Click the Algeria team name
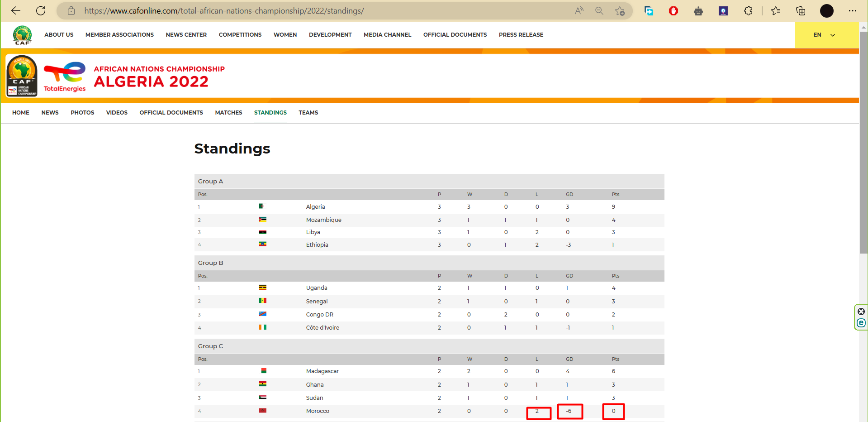This screenshot has width=868, height=422. point(315,207)
